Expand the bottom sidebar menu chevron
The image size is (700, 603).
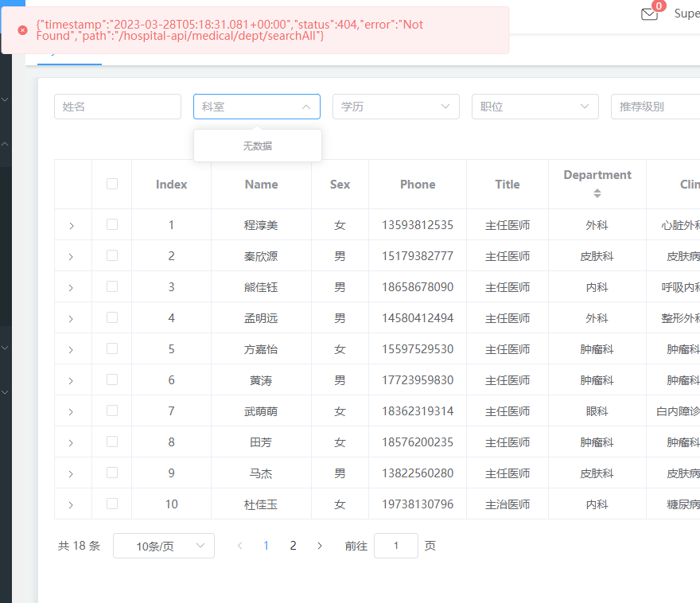click(x=5, y=392)
